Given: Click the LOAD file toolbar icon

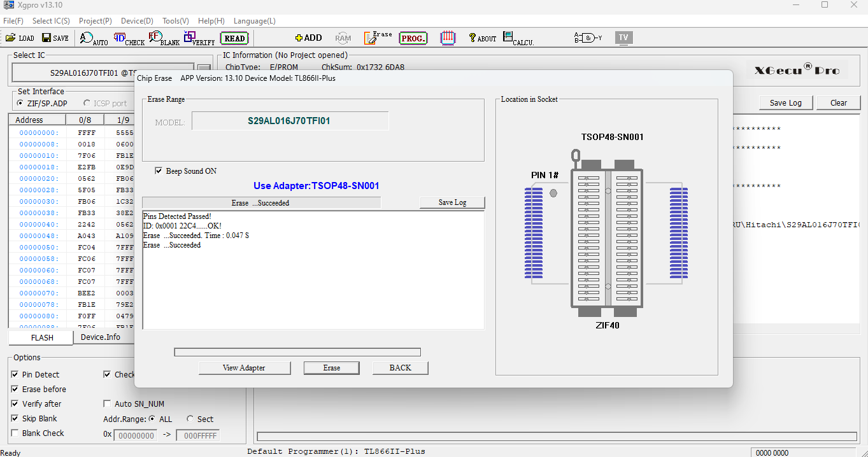Looking at the screenshot, I should point(20,38).
